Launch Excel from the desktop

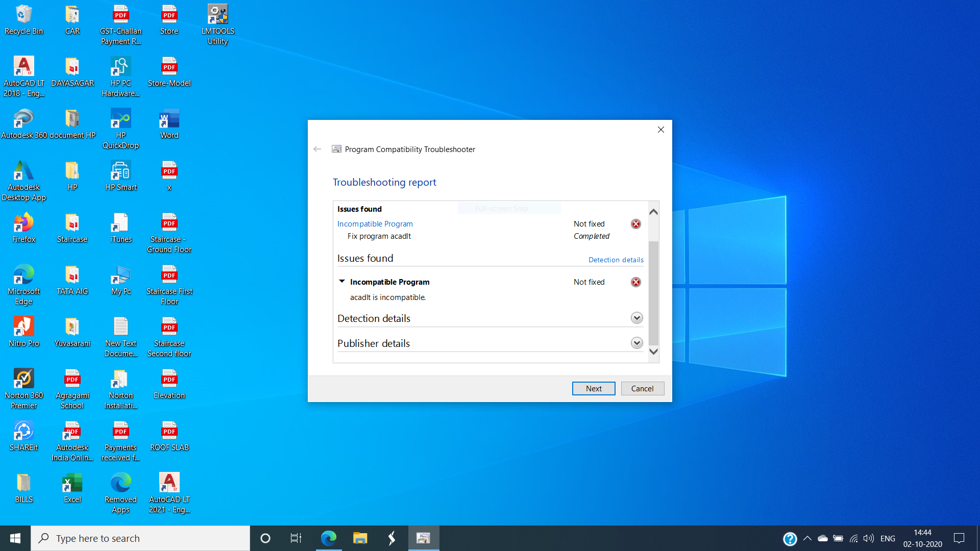pos(72,482)
